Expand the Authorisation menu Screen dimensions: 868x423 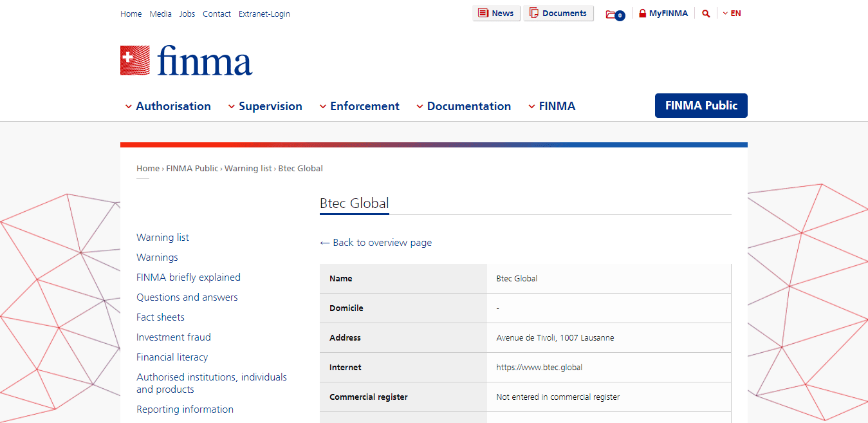[168, 106]
